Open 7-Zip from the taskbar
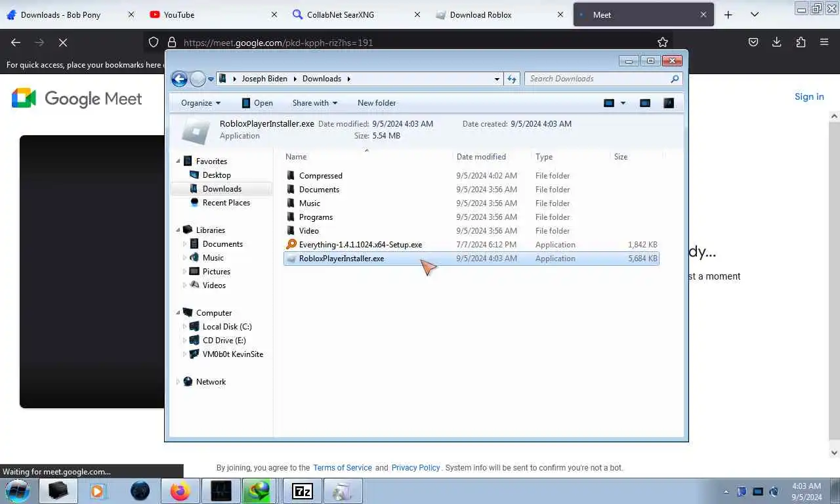The width and height of the screenshot is (840, 504). tap(303, 491)
